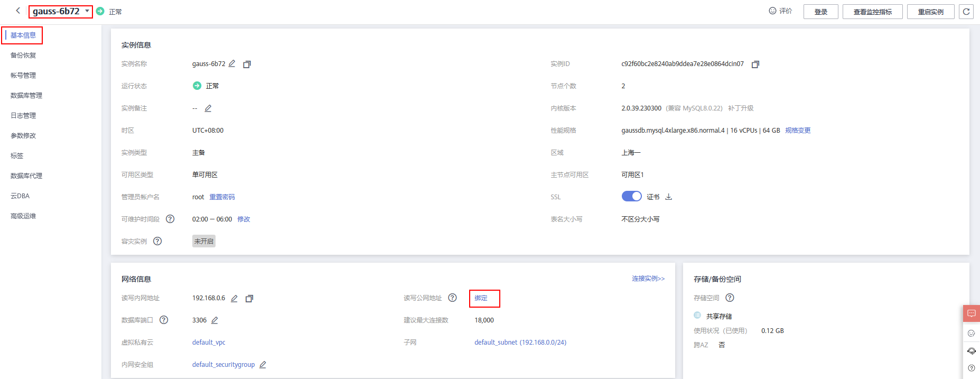Open the help question icon on right edge

click(x=971, y=368)
